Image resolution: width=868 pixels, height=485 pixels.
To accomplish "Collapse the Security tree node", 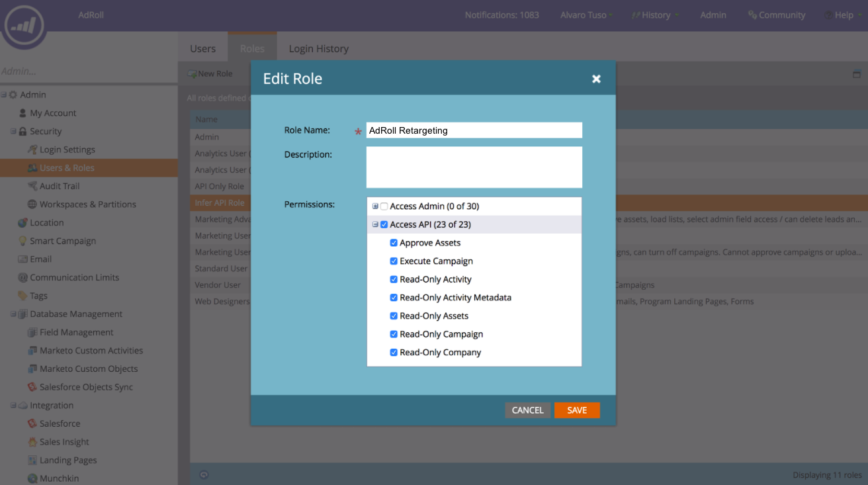I will (13, 132).
